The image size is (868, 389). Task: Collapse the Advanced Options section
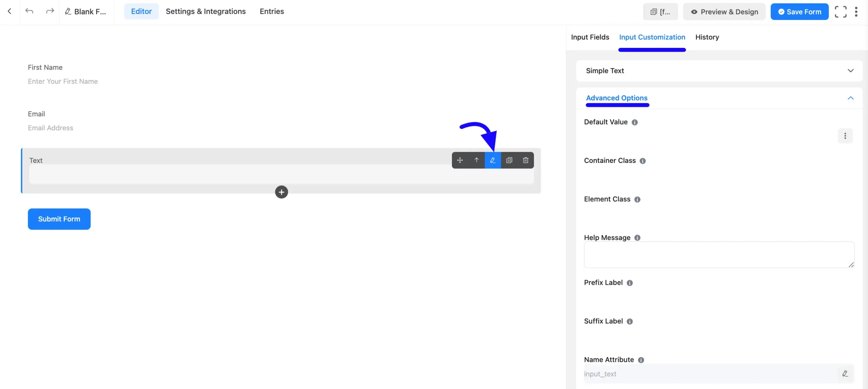(x=850, y=98)
